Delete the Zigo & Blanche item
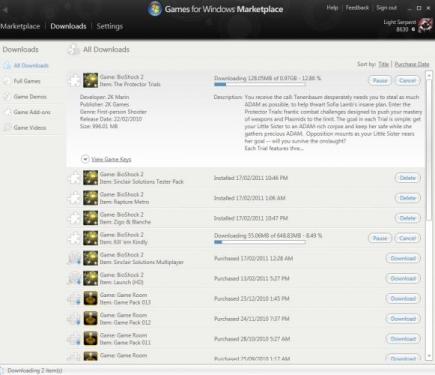 tap(407, 218)
